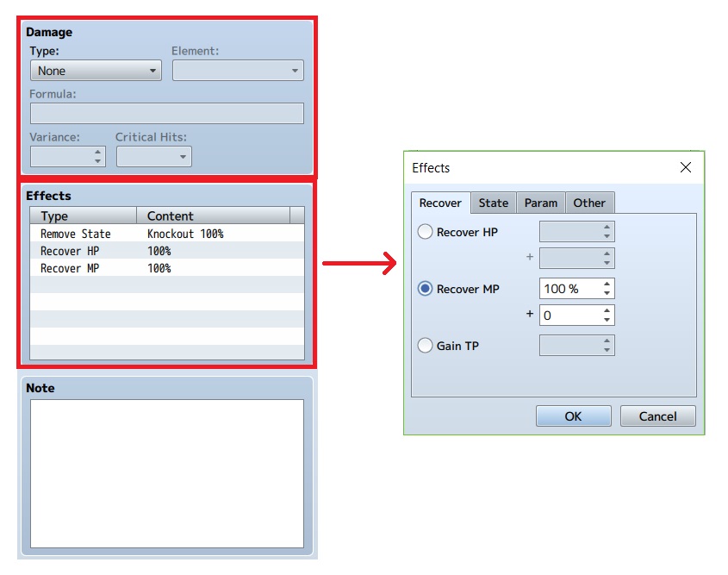The width and height of the screenshot is (728, 575).
Task: Click the first empty row in Effects list
Action: [167, 285]
